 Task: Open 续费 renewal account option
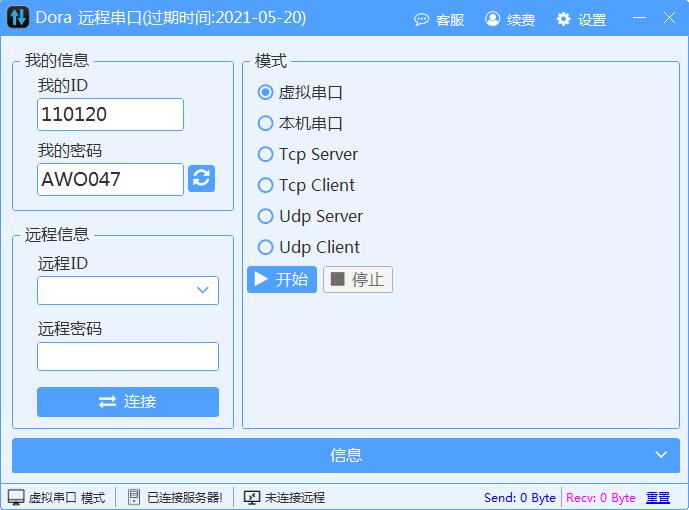pyautogui.click(x=510, y=19)
